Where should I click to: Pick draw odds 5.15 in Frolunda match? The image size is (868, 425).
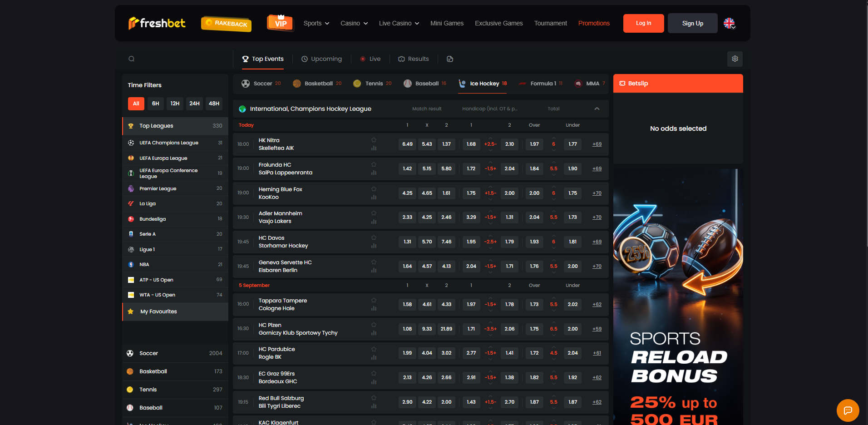point(427,168)
